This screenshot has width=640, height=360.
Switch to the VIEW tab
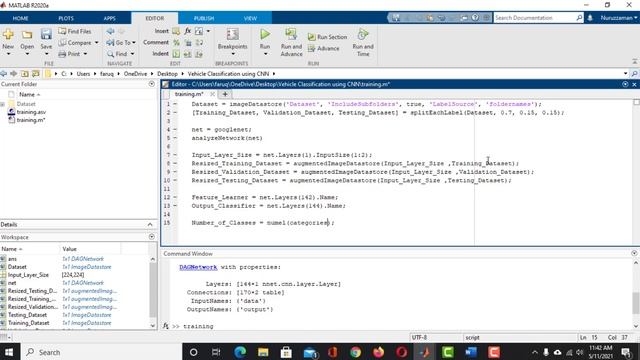[x=250, y=18]
